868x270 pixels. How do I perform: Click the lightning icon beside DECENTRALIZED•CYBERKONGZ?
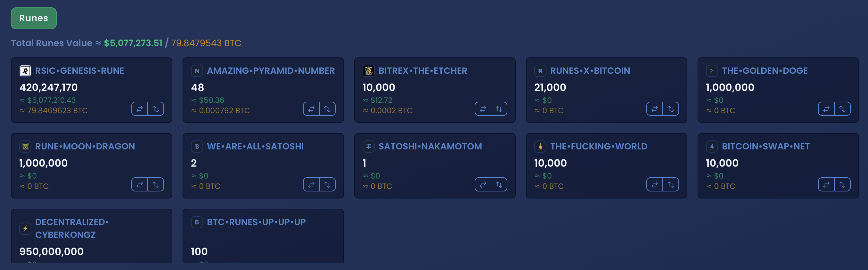[x=25, y=228]
